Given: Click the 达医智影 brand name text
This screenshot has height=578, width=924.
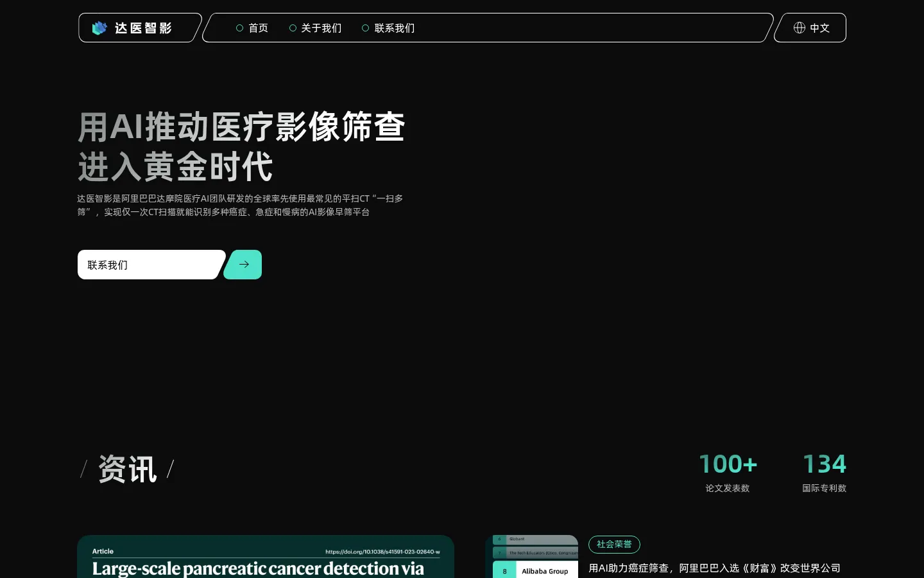Looking at the screenshot, I should click(143, 28).
